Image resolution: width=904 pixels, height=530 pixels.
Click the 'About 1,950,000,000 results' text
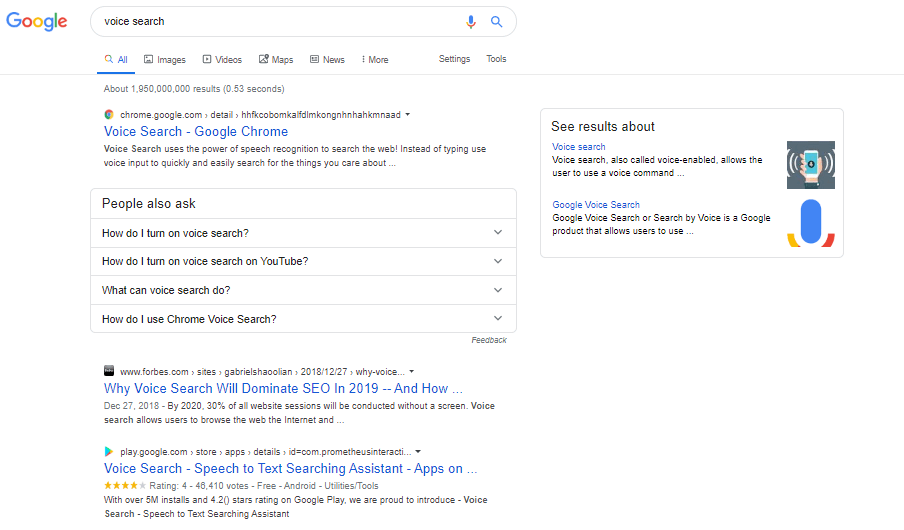(194, 89)
